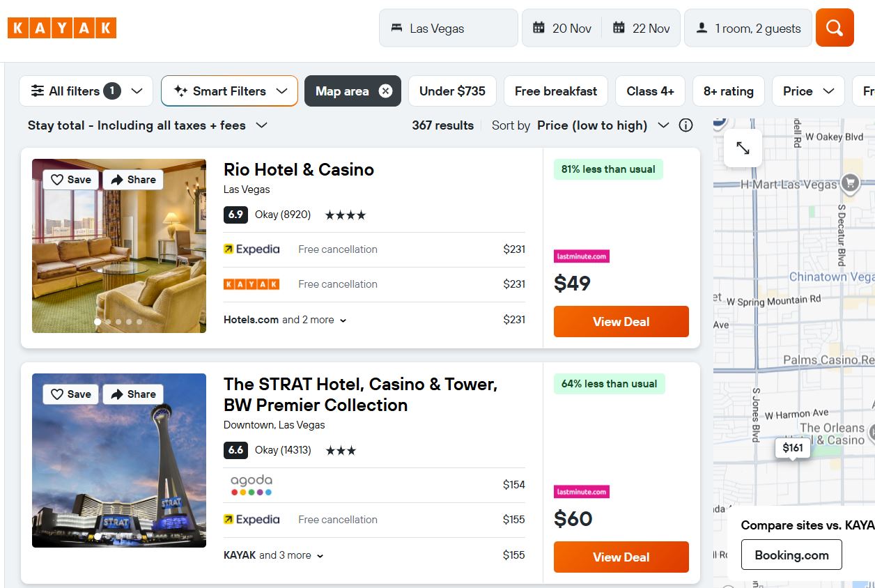875x588 pixels.
Task: Save Rio Hotel & Casino with heart
Action: (x=70, y=180)
